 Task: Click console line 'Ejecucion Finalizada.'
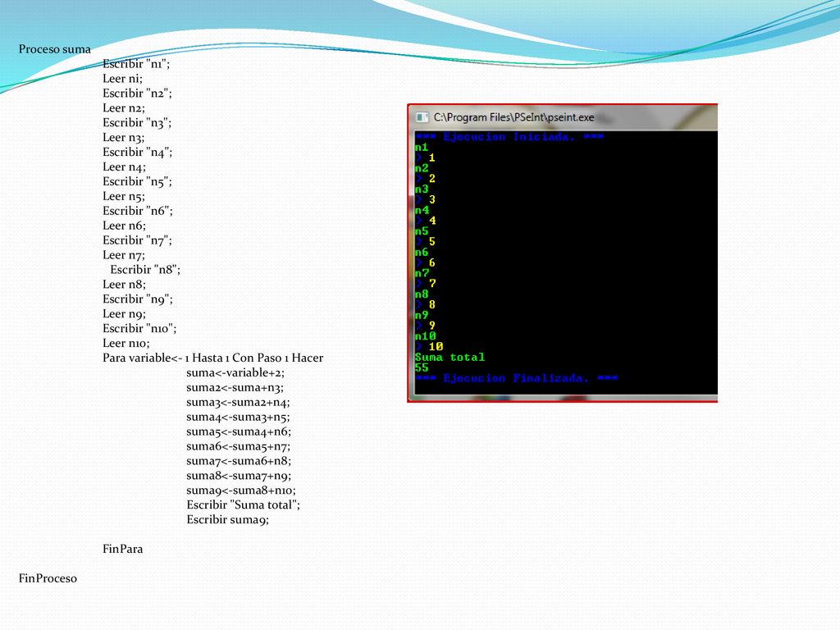(517, 378)
